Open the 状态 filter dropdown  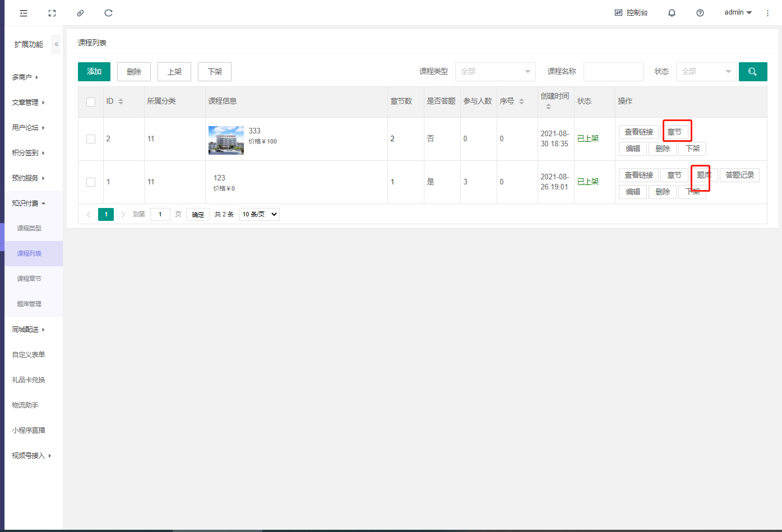click(706, 72)
